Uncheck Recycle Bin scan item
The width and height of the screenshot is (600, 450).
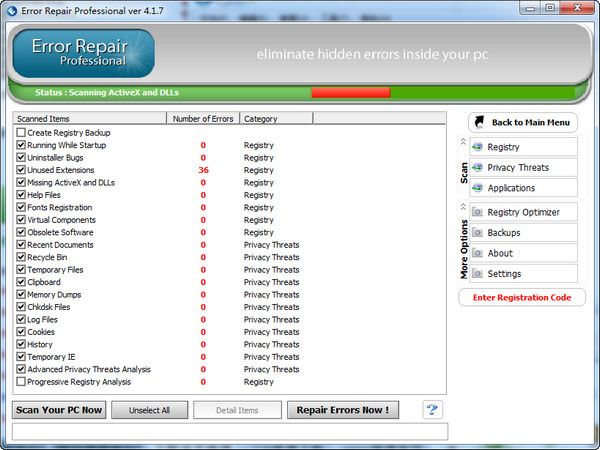point(21,257)
